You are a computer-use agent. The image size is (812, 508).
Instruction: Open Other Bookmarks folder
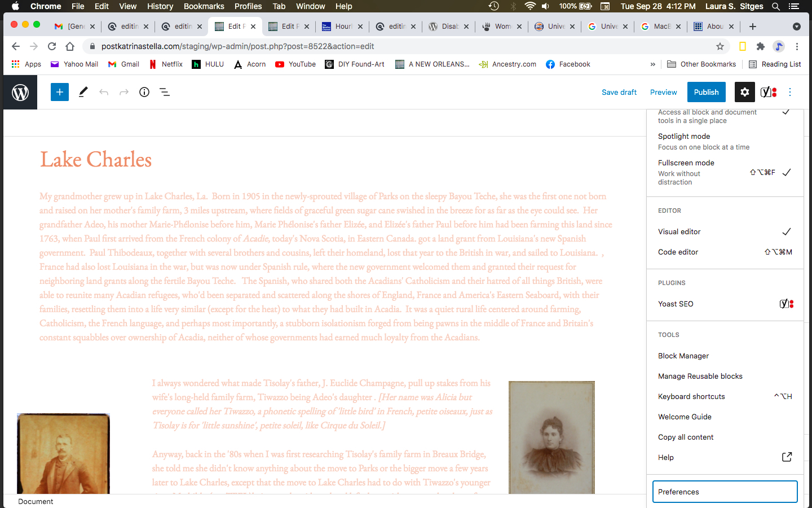(x=701, y=64)
